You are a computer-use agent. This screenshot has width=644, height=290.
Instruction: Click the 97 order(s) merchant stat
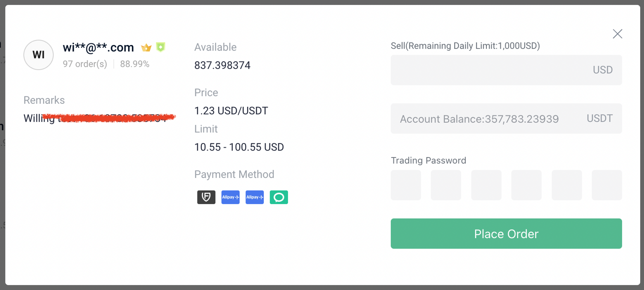(x=85, y=64)
